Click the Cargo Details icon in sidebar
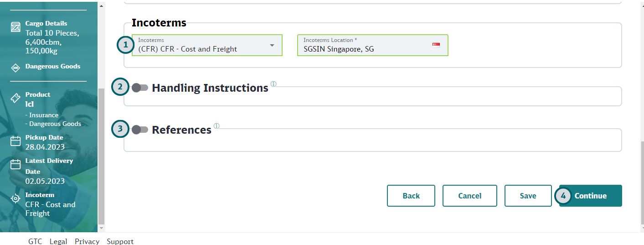 [x=15, y=27]
